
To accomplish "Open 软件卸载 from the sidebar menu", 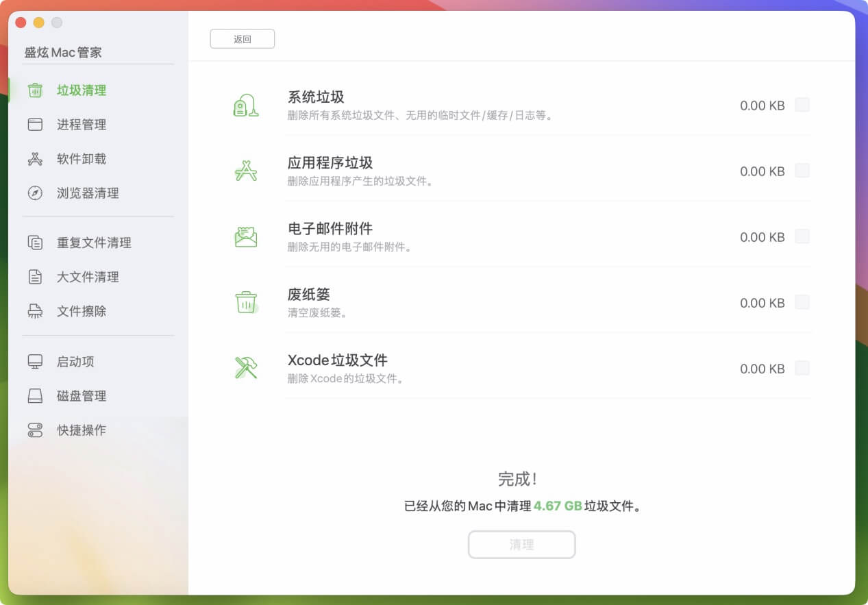I will 35,158.
